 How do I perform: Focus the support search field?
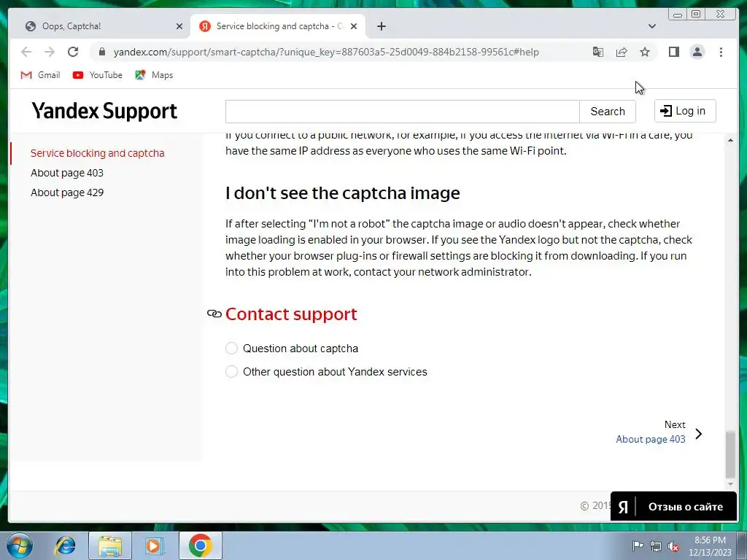point(402,112)
